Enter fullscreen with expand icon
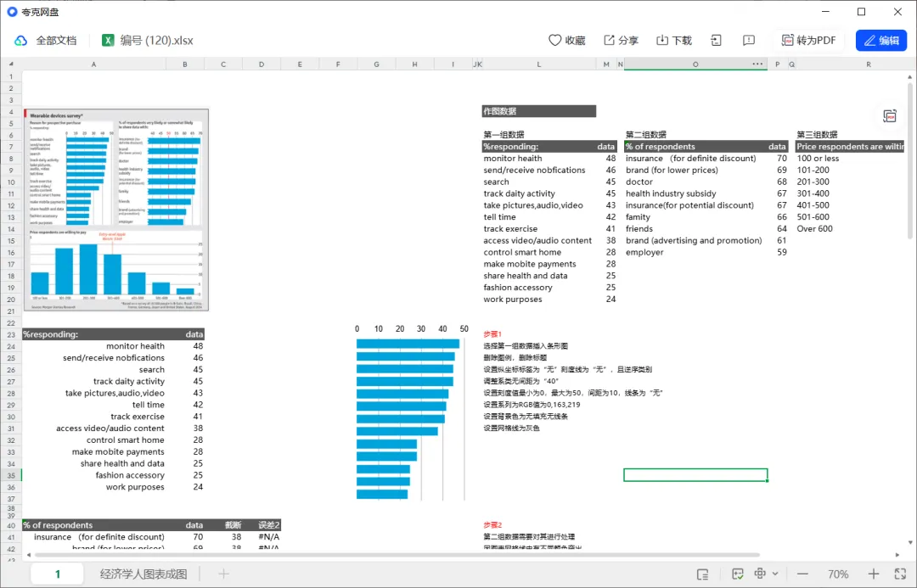Viewport: 917px width, 588px height. (900, 574)
